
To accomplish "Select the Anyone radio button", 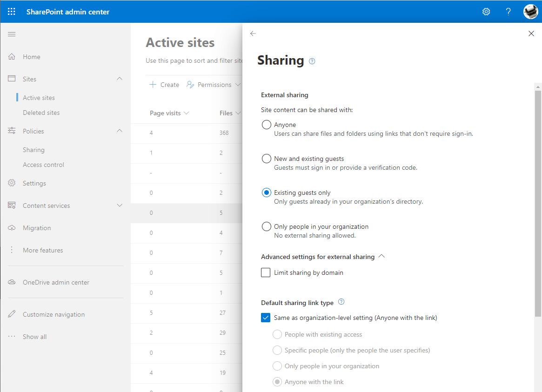I will 267,125.
